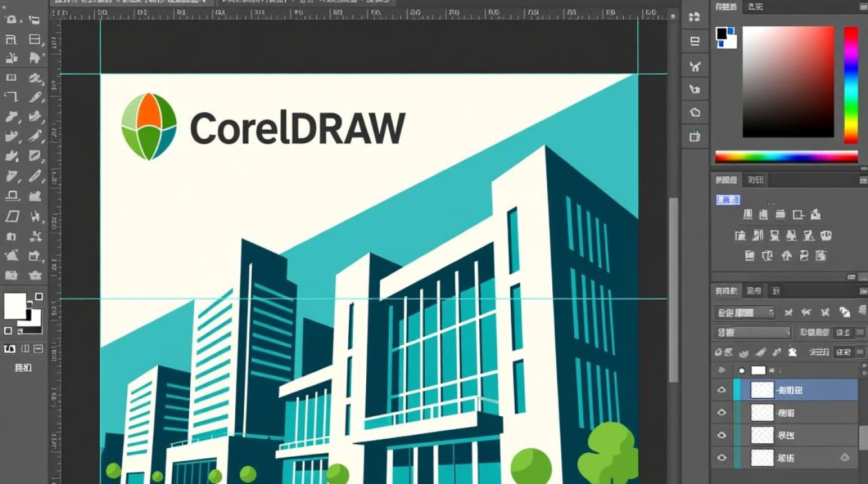The width and height of the screenshot is (868, 484).
Task: Click the pentagon shape icon in the collapsed dock
Action: pyautogui.click(x=695, y=112)
